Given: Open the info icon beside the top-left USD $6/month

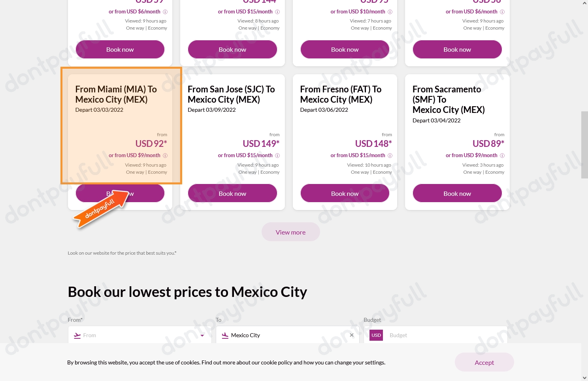Looking at the screenshot, I should 165,12.
